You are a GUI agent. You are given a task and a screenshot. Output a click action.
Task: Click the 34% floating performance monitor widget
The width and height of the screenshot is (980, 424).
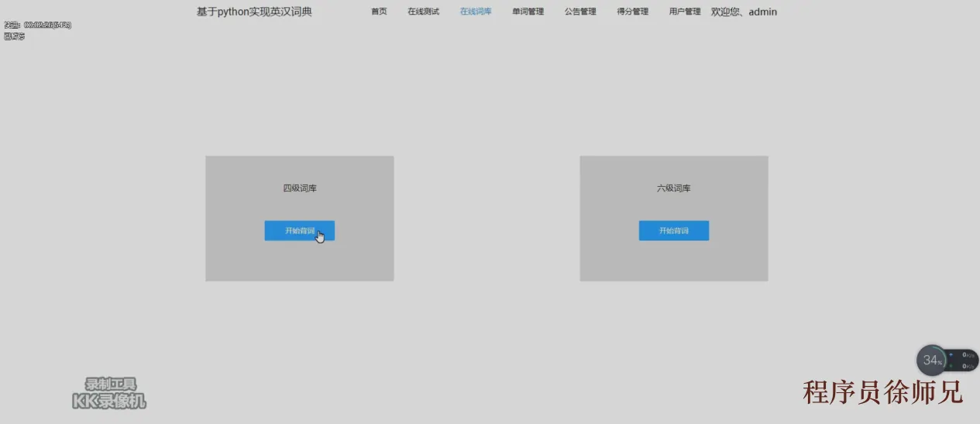pos(947,360)
